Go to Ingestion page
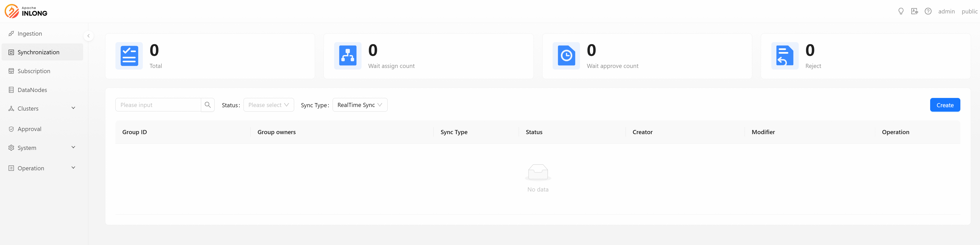The image size is (980, 245). pos(30,34)
